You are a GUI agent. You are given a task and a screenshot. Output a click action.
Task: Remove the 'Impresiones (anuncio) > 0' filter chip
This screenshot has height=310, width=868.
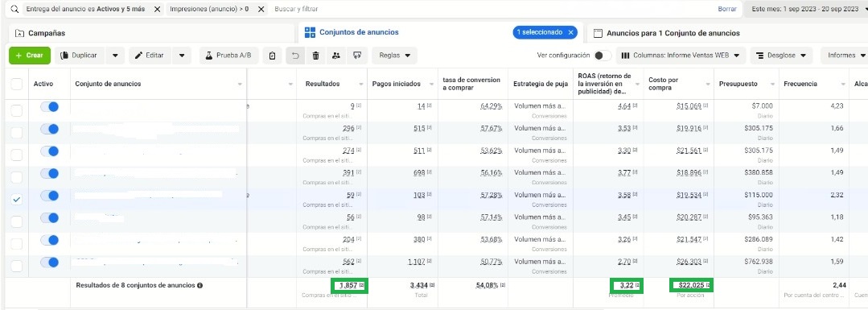(261, 10)
